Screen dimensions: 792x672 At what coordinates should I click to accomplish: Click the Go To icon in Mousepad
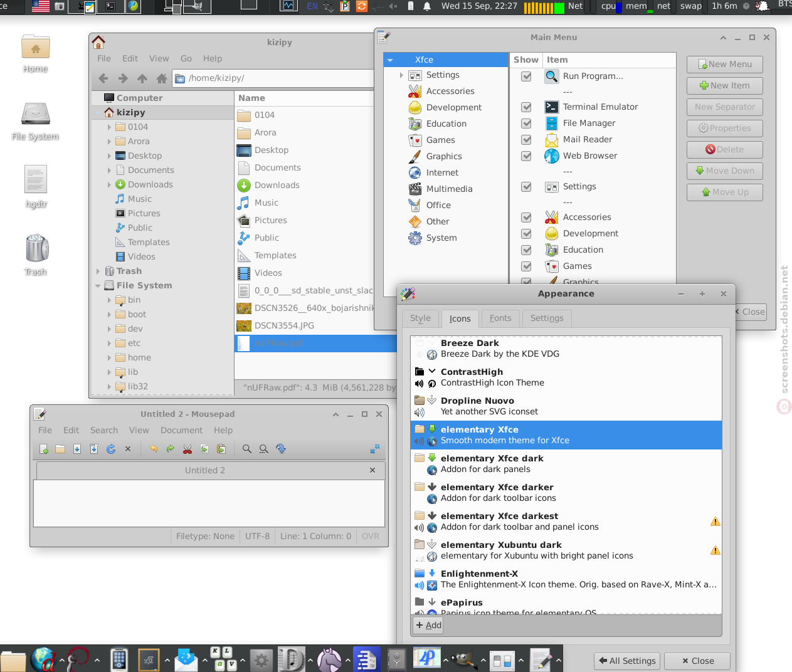[x=281, y=449]
